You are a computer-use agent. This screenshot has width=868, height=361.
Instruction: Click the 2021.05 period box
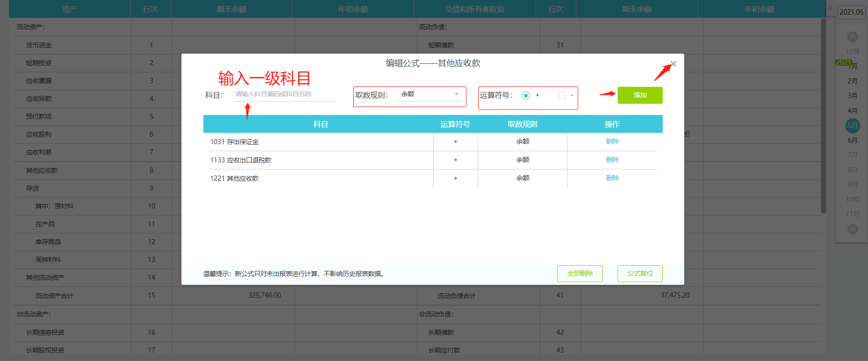[851, 12]
